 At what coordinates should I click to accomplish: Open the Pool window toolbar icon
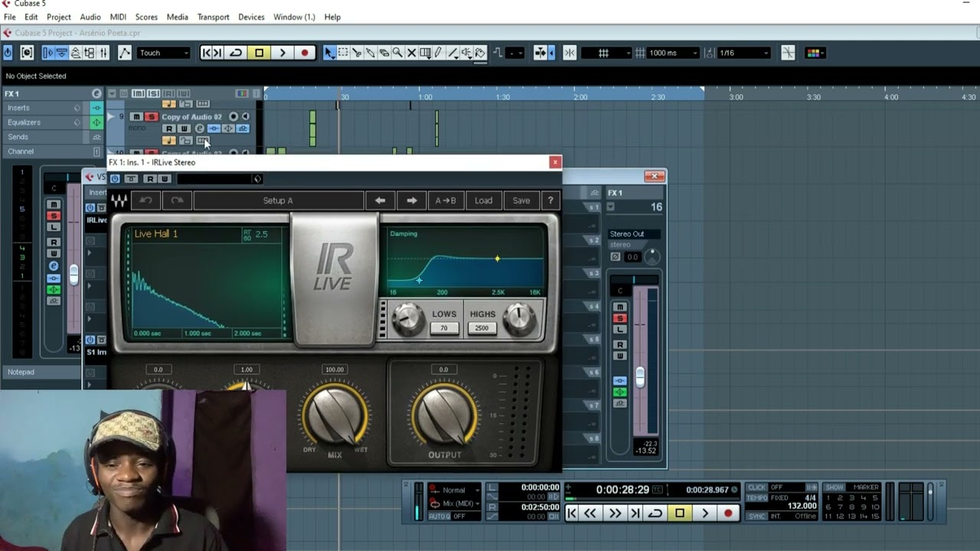(x=89, y=53)
